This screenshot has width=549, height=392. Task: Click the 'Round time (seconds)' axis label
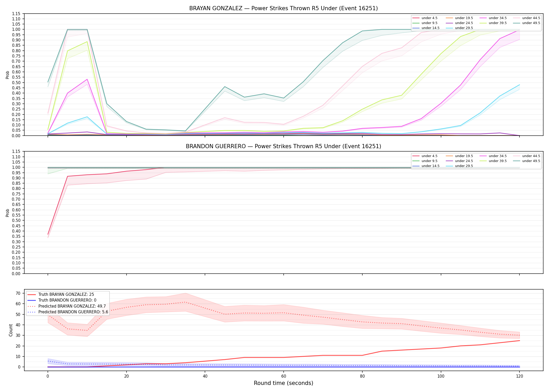tap(283, 383)
